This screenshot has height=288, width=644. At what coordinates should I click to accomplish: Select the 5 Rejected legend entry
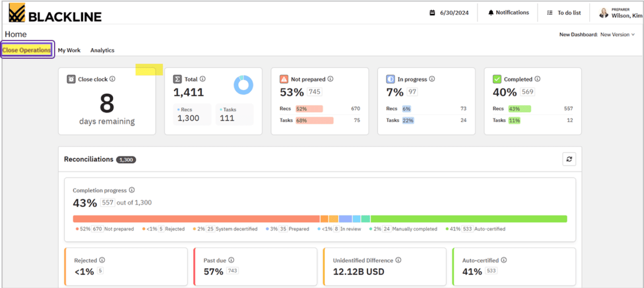tap(163, 229)
